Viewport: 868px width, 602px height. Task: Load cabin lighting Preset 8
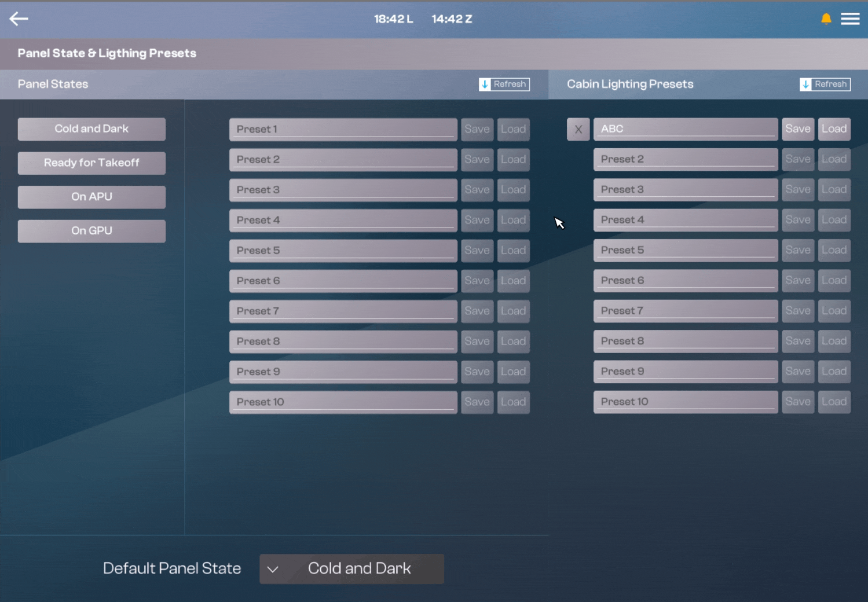click(834, 341)
